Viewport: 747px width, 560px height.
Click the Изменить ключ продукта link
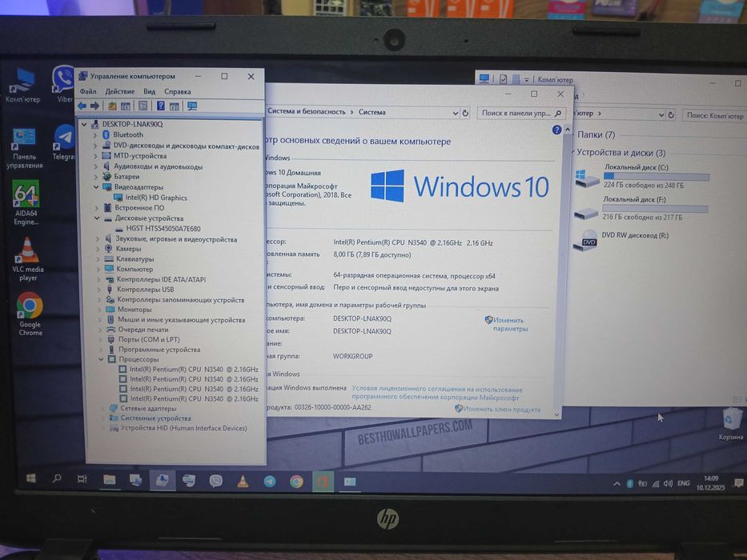coord(501,410)
